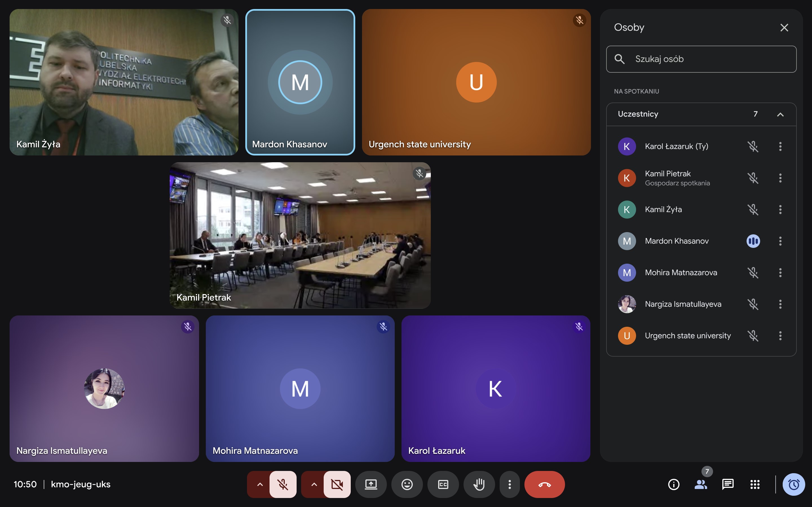Open more options menu in bottom toolbar
The height and width of the screenshot is (507, 812).
[x=509, y=484]
